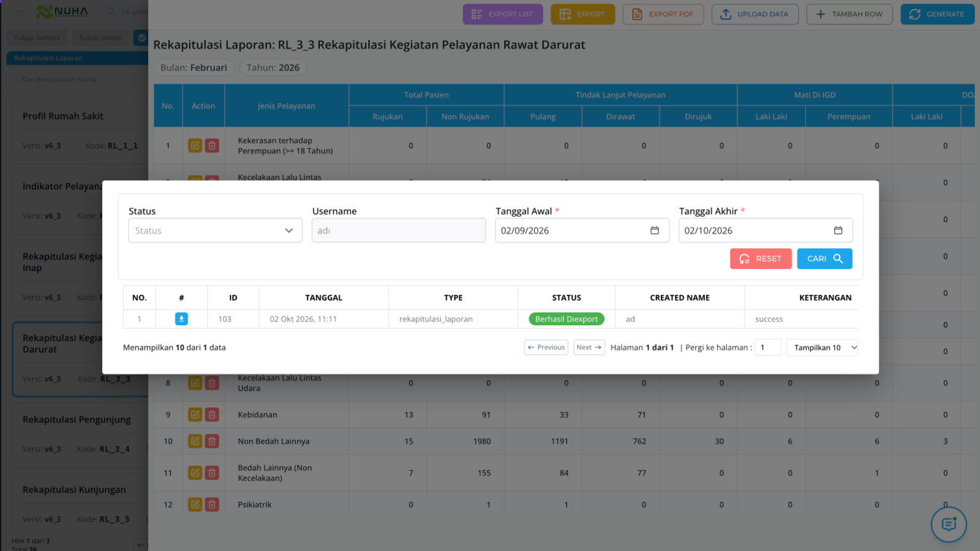This screenshot has width=980, height=551.
Task: Click the EXPORT PDF toolbar button
Action: point(663,14)
